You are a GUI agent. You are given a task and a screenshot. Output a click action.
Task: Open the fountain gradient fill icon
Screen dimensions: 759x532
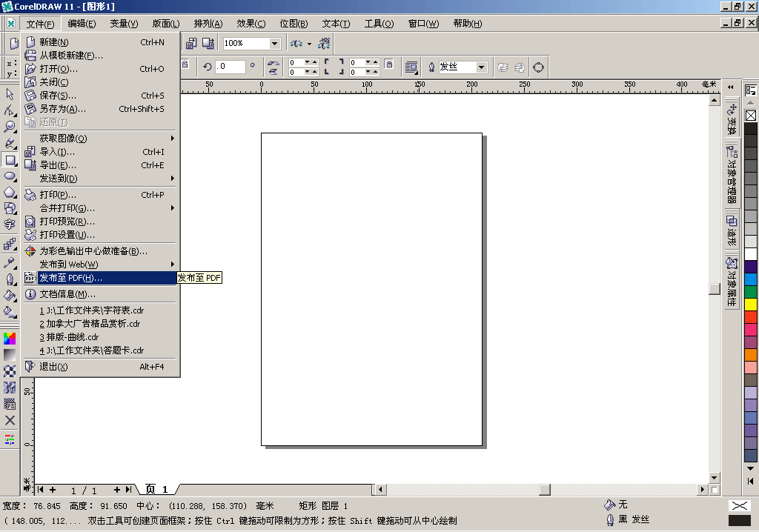tap(10, 355)
